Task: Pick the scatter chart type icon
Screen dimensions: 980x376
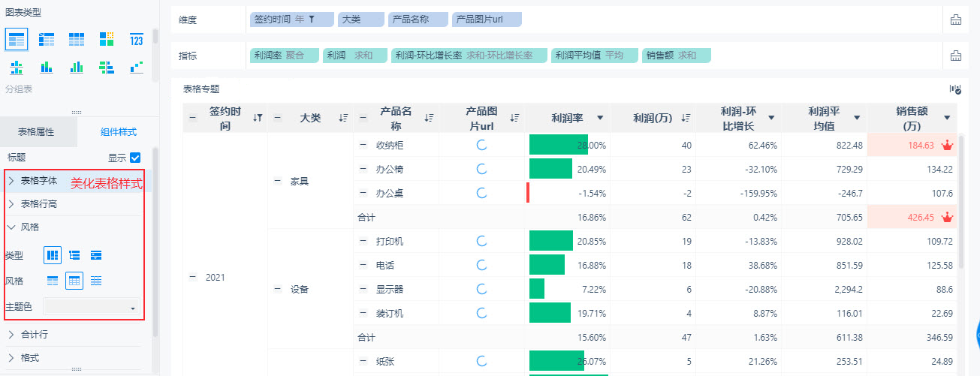Action: click(136, 68)
